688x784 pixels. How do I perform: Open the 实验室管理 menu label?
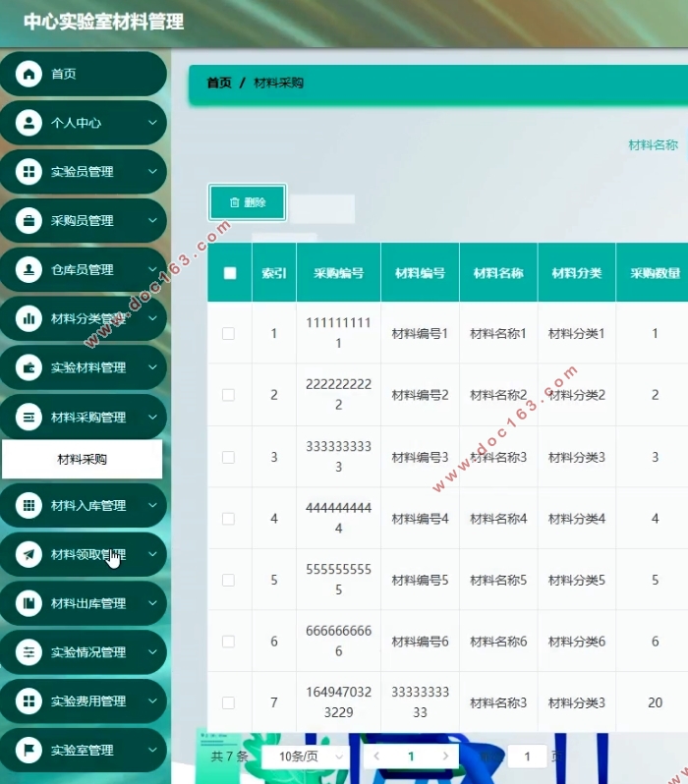[x=82, y=750]
